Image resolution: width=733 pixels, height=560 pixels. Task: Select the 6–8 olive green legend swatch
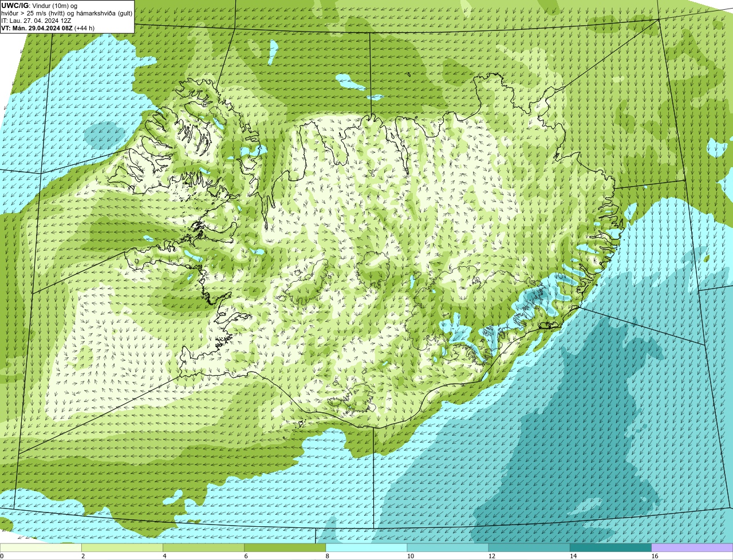pyautogui.click(x=285, y=547)
